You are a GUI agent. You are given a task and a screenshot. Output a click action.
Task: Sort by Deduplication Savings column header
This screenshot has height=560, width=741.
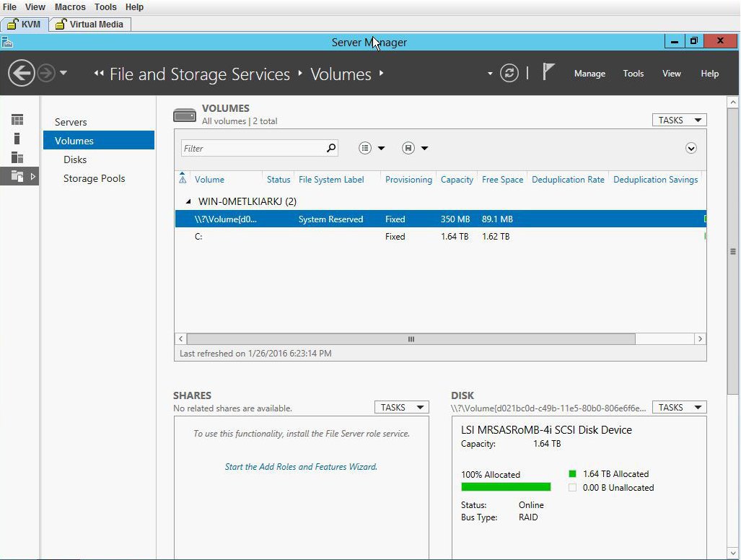655,180
